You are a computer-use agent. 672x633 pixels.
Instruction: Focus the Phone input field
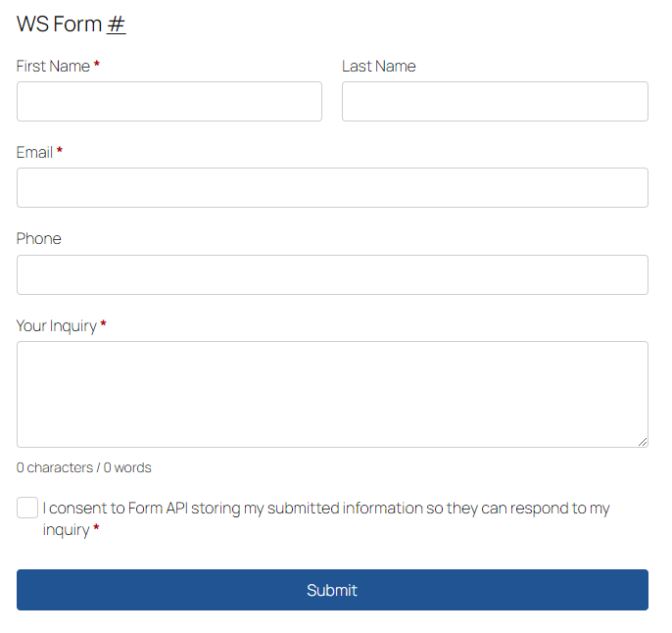tap(332, 275)
